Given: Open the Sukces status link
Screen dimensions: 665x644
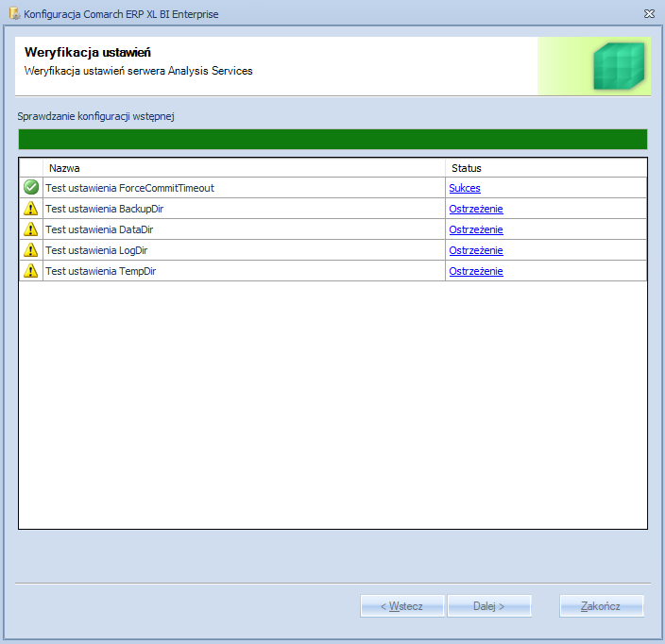Looking at the screenshot, I should [x=465, y=188].
